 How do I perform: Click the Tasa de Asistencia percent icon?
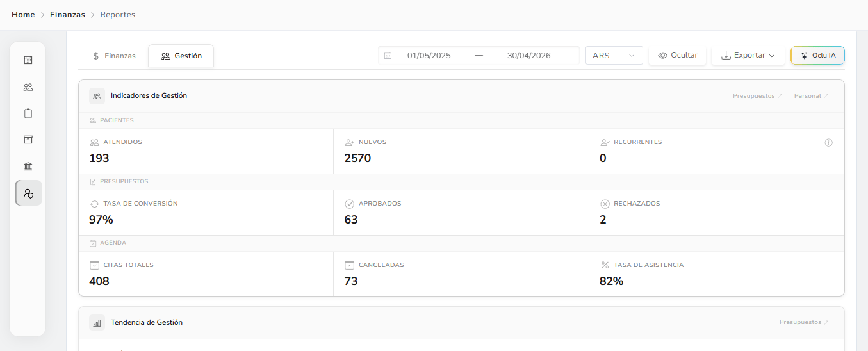[605, 265]
